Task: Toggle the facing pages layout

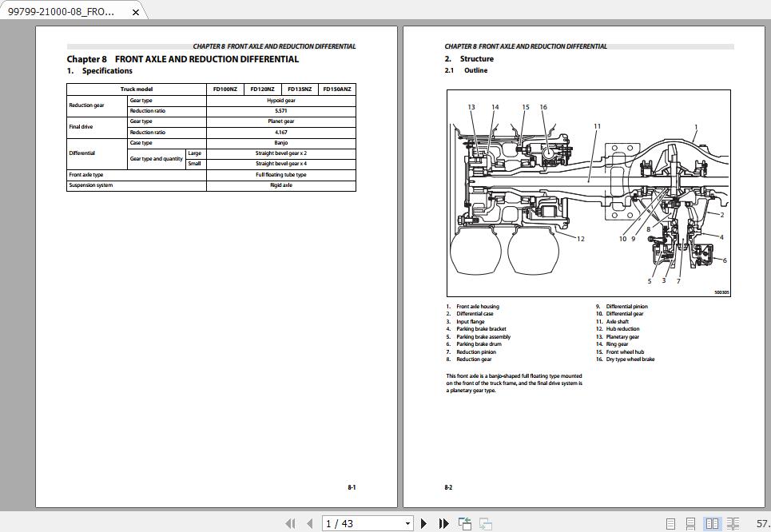Action: pyautogui.click(x=712, y=523)
